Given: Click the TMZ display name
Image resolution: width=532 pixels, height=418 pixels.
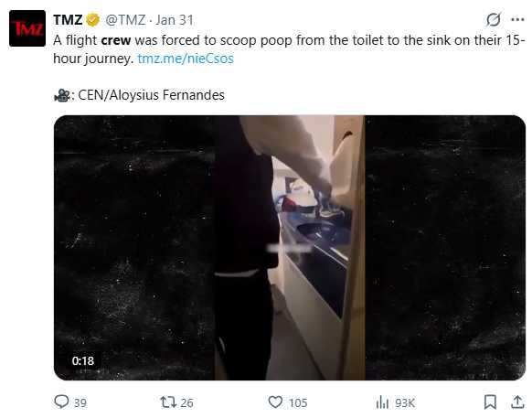Looking at the screenshot, I should [68, 20].
